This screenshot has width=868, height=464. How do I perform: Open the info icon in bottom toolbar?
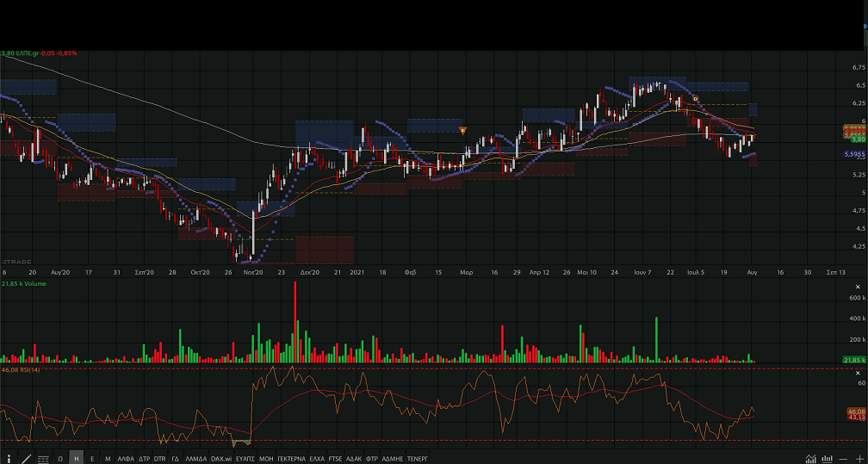click(9, 459)
